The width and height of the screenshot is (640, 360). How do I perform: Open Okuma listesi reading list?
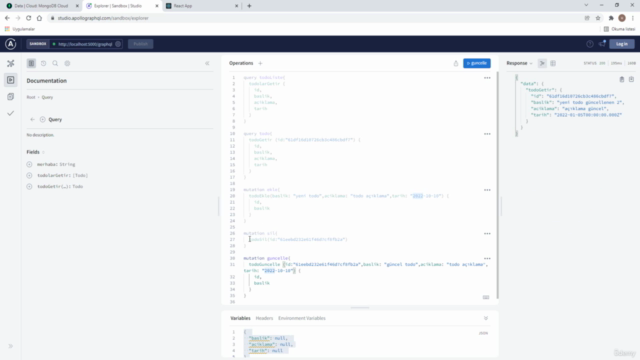pyautogui.click(x=619, y=29)
